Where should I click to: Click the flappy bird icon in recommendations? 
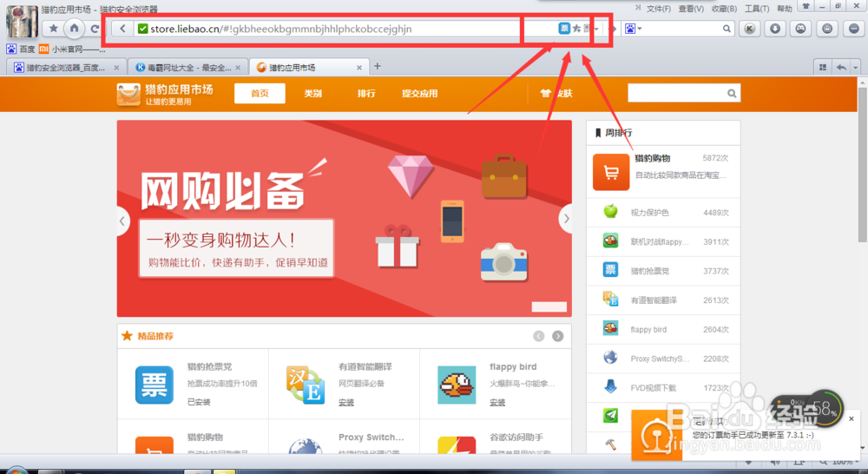coord(457,385)
